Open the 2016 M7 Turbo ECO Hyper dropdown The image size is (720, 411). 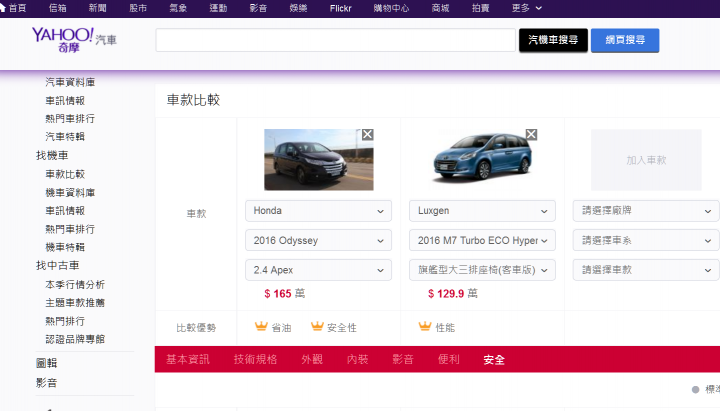482,240
